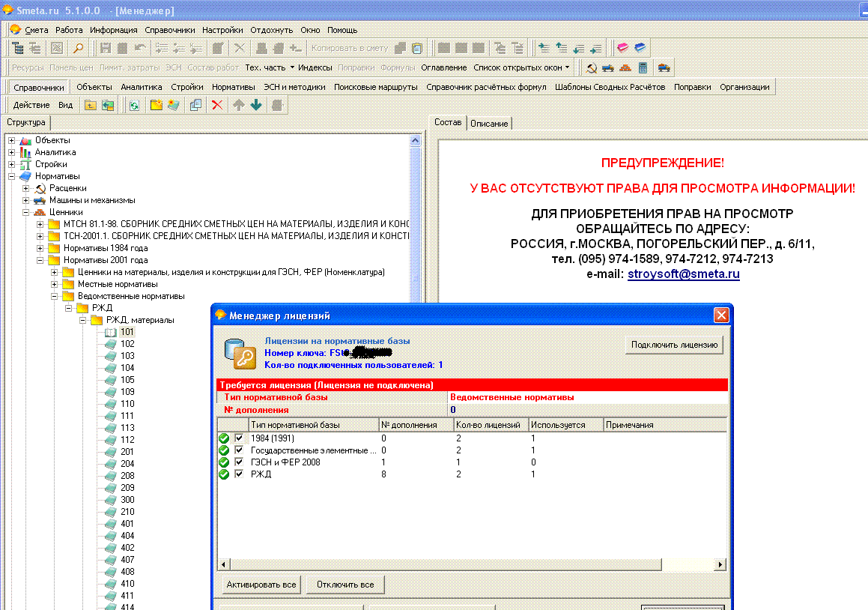Click the new folder icon with a star

[156, 105]
